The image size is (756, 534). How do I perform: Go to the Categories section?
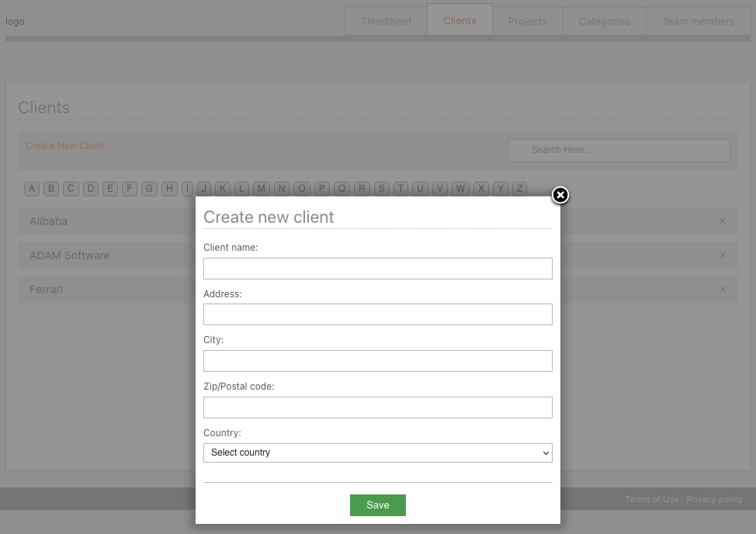(x=604, y=21)
